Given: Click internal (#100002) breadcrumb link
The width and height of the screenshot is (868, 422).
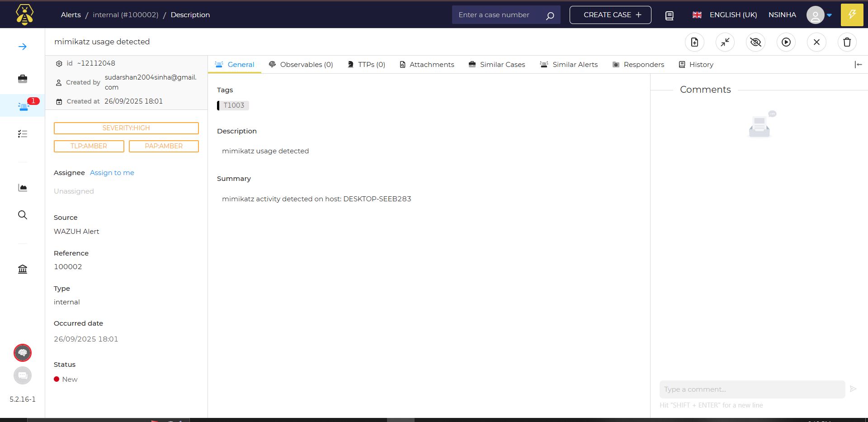Looking at the screenshot, I should tap(126, 15).
